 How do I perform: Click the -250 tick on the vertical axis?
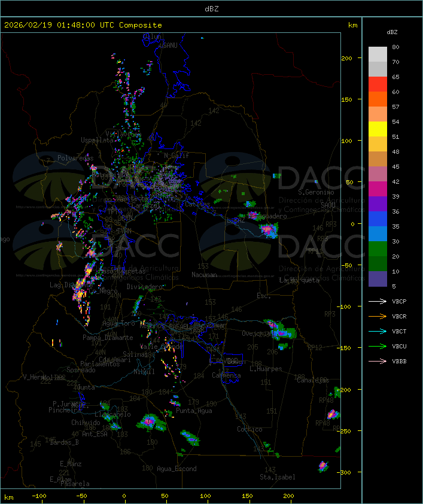tap(343, 431)
